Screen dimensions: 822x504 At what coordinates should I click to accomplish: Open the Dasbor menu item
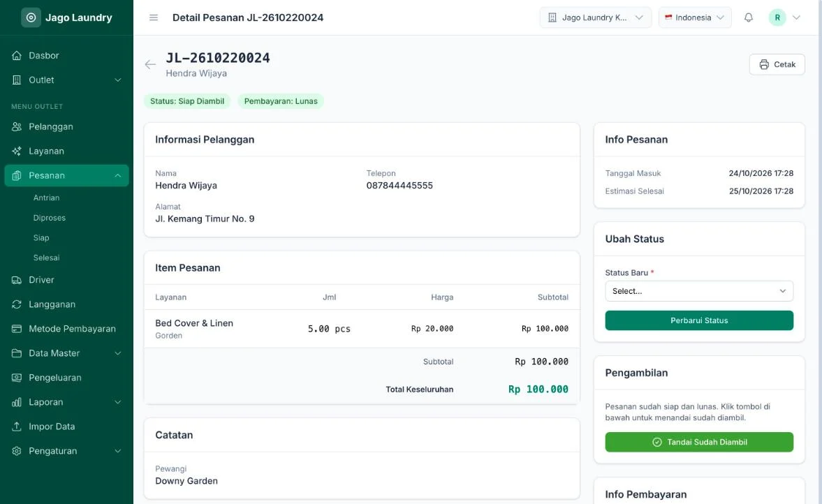(x=66, y=56)
